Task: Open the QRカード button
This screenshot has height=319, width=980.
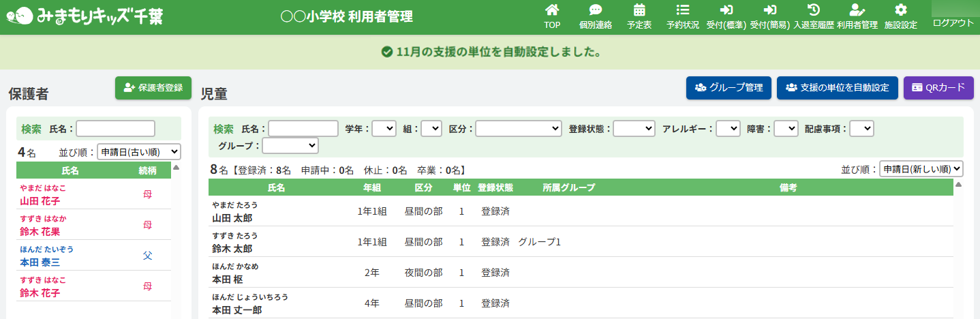Action: [x=938, y=88]
